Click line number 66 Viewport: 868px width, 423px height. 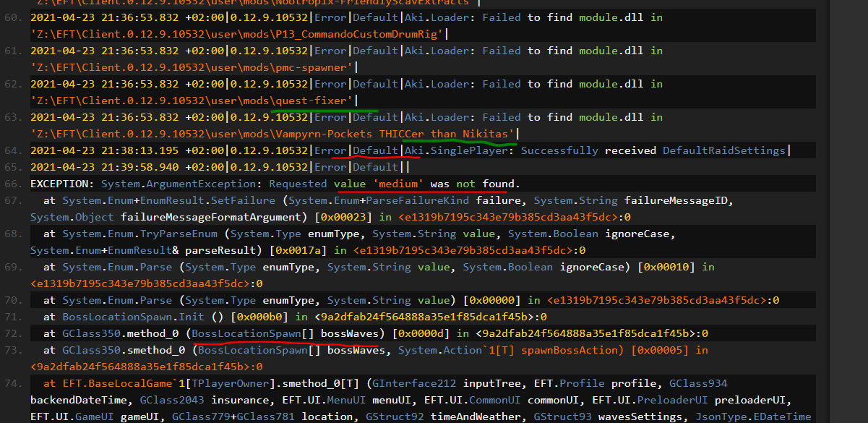tap(12, 184)
